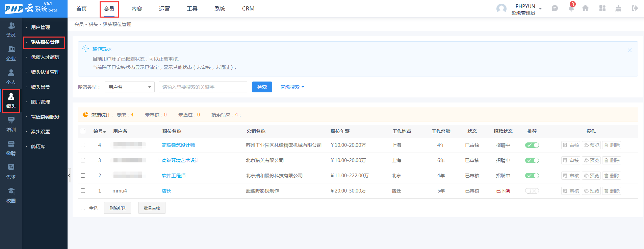Click the clear cache broom icon

coord(618,8)
